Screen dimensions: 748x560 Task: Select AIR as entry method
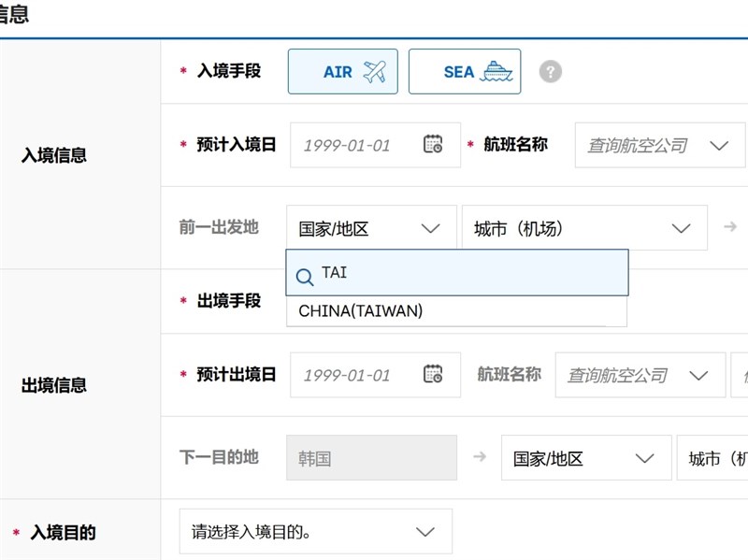(x=342, y=72)
